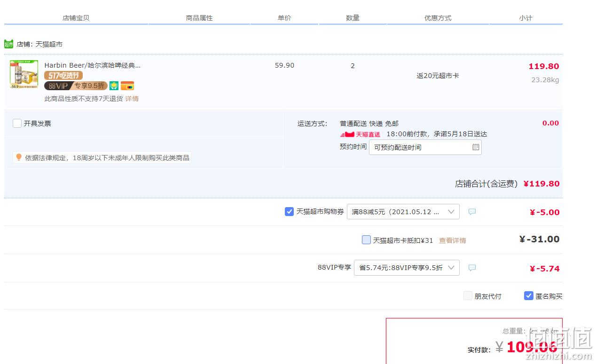The height and width of the screenshot is (364, 596).
Task: Click the 88VIP 专享9.5折 badge
Action: coord(76,85)
